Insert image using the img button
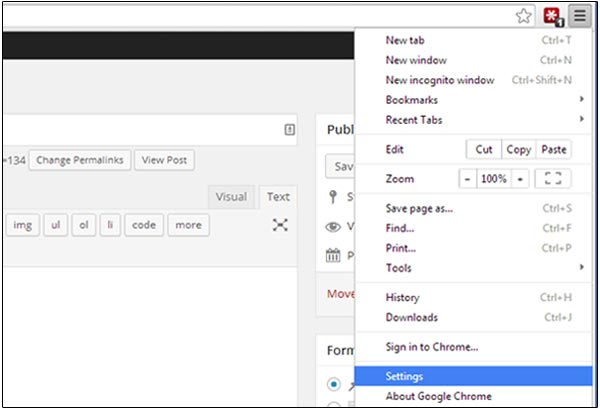The height and width of the screenshot is (409, 600). [22, 225]
